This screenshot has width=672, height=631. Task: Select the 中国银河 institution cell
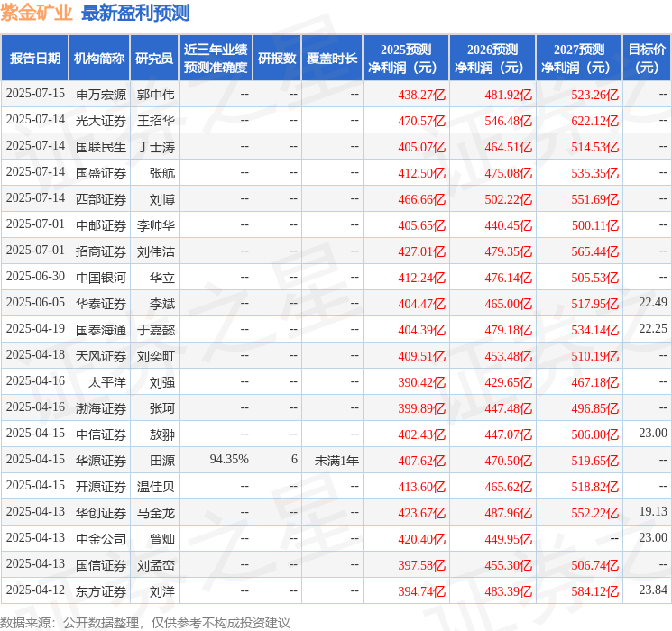pyautogui.click(x=101, y=278)
